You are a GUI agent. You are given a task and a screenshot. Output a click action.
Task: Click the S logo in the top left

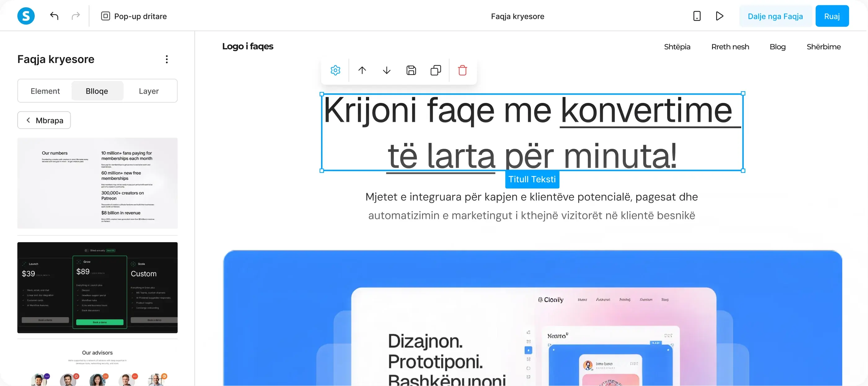26,16
